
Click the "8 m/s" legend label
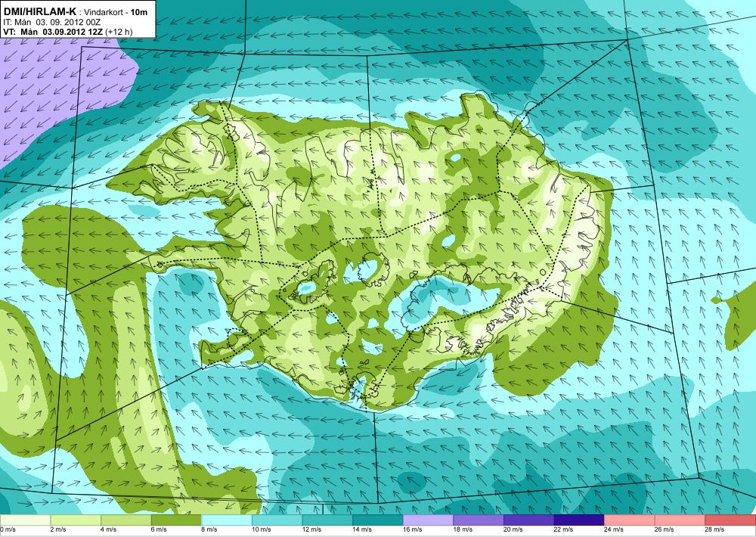click(x=209, y=529)
